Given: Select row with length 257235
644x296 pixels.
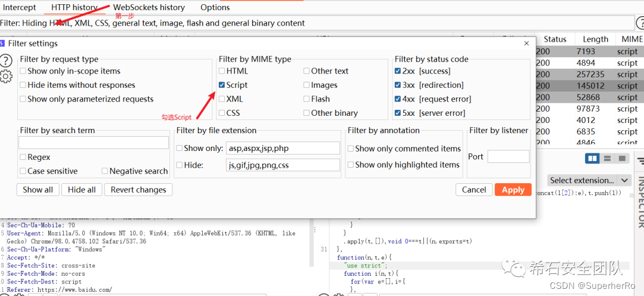Looking at the screenshot, I should pos(590,75).
